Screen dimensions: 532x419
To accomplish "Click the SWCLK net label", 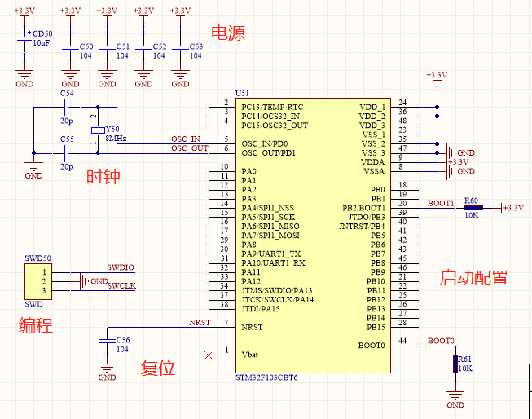I will pyautogui.click(x=121, y=286).
